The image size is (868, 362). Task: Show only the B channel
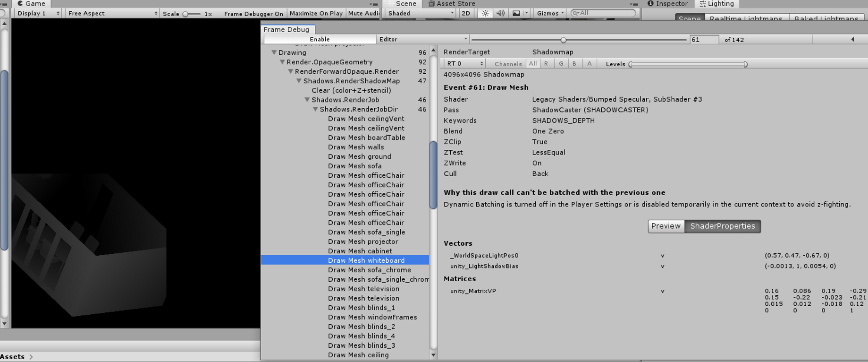click(574, 64)
